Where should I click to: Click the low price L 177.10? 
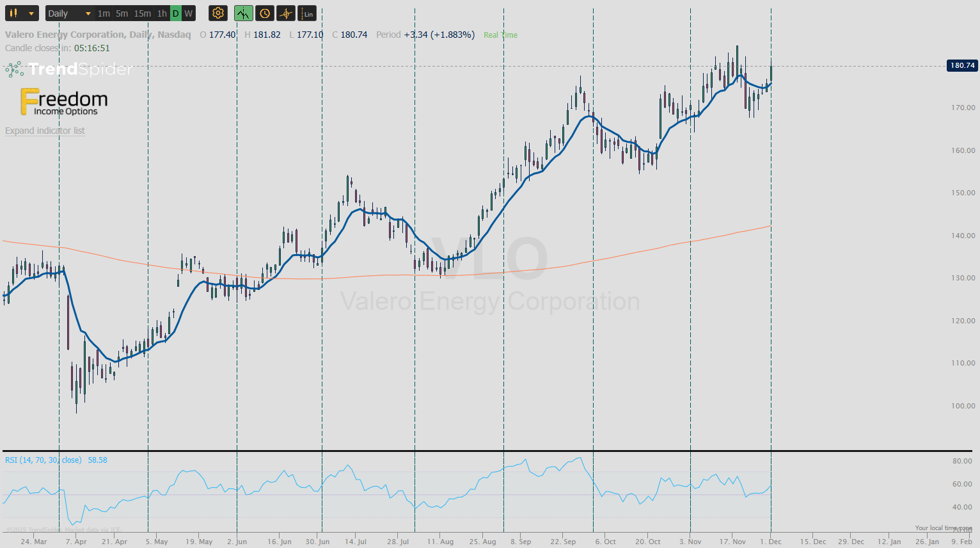(x=306, y=35)
